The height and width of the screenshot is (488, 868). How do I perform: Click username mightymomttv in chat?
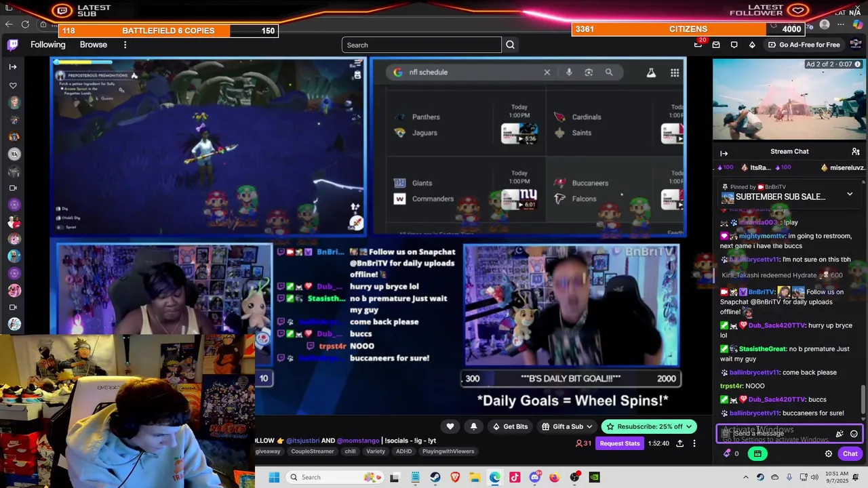[762, 236]
